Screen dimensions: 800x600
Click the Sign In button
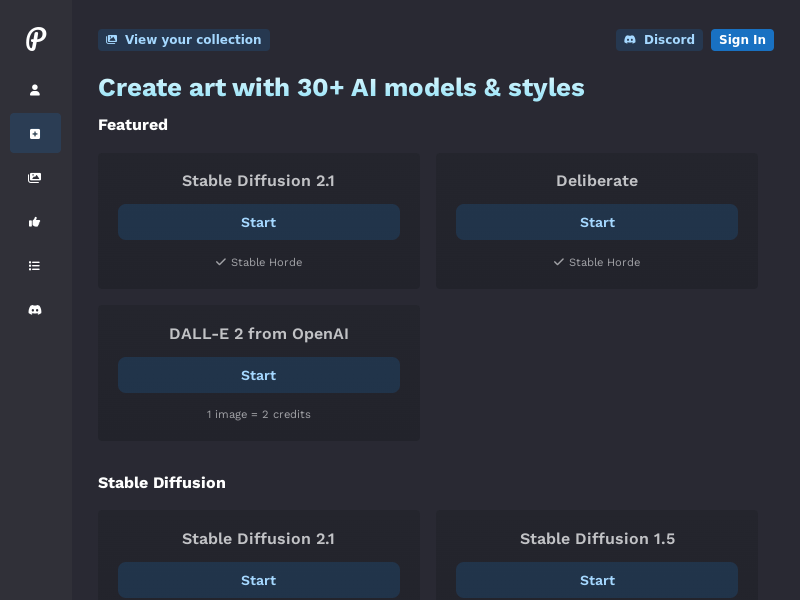pos(742,40)
